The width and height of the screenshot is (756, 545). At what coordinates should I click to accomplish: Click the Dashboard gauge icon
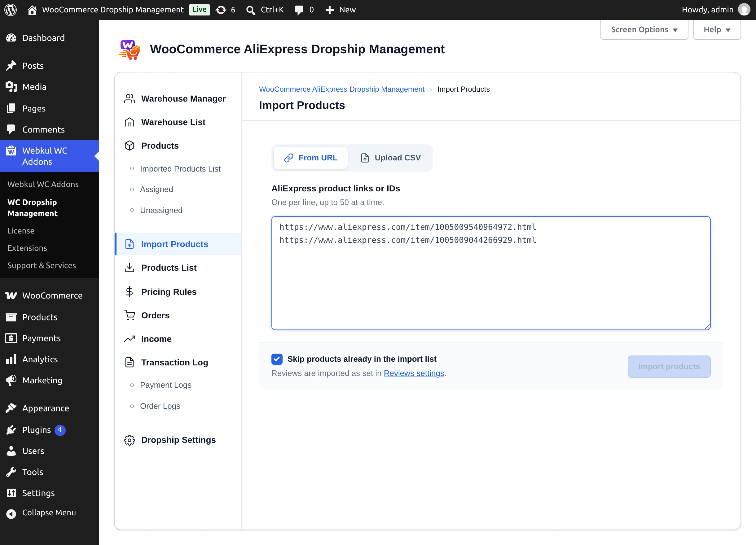click(x=11, y=38)
